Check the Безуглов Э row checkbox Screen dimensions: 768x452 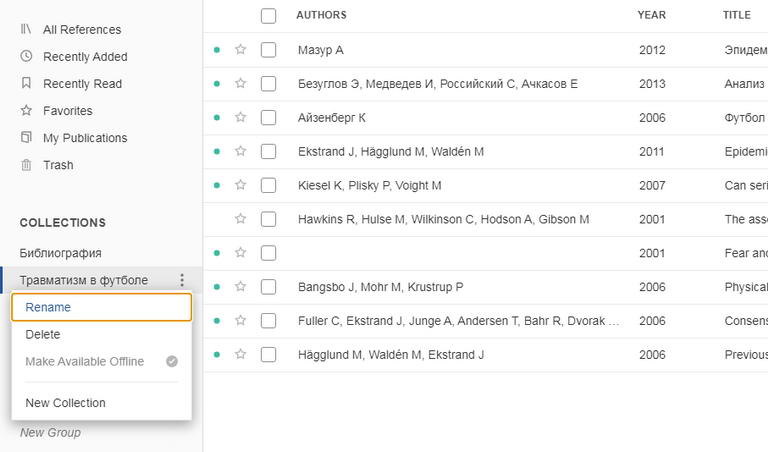pos(268,83)
